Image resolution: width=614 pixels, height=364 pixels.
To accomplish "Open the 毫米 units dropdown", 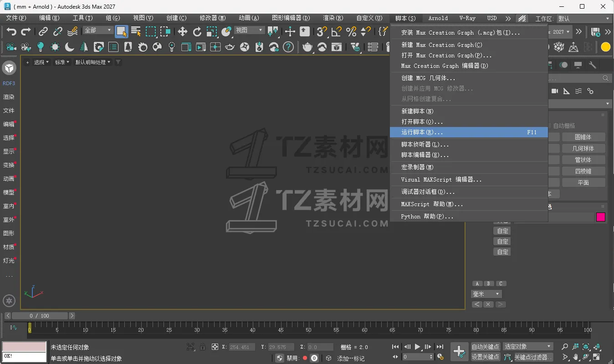I will tap(486, 294).
